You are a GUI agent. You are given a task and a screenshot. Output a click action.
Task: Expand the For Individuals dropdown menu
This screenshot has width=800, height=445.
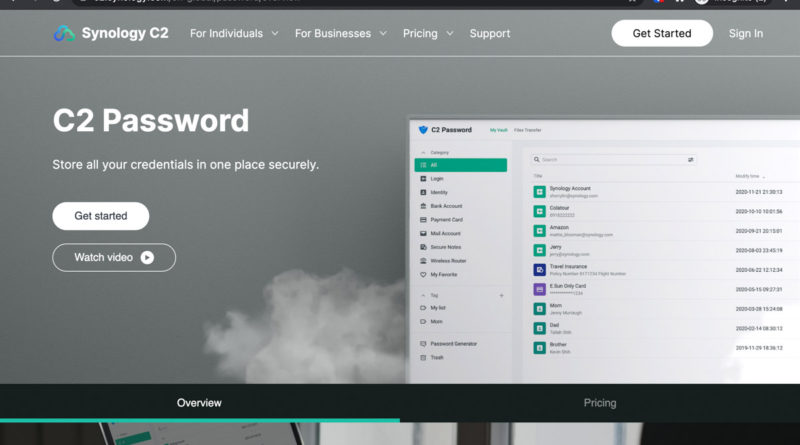(234, 33)
